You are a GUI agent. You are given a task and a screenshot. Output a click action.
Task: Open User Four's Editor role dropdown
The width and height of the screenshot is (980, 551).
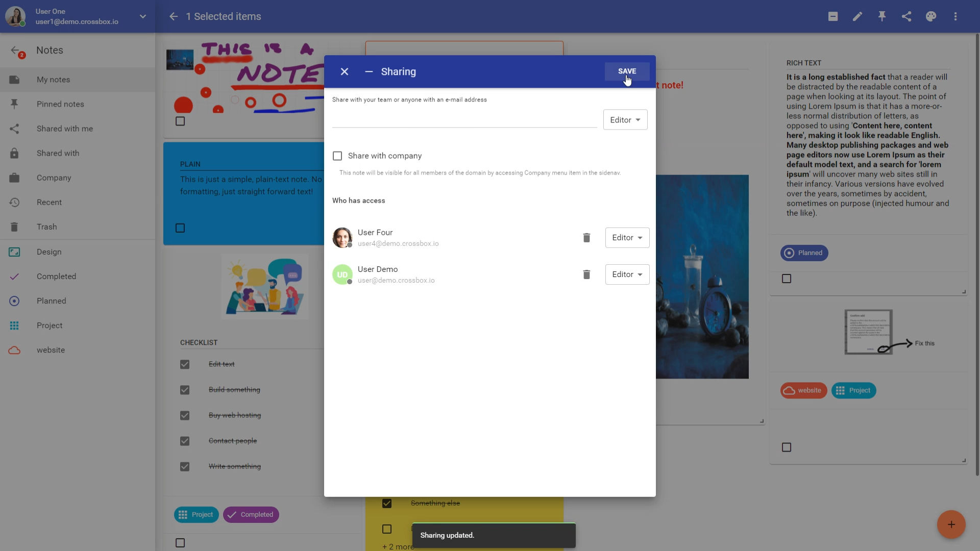coord(627,238)
